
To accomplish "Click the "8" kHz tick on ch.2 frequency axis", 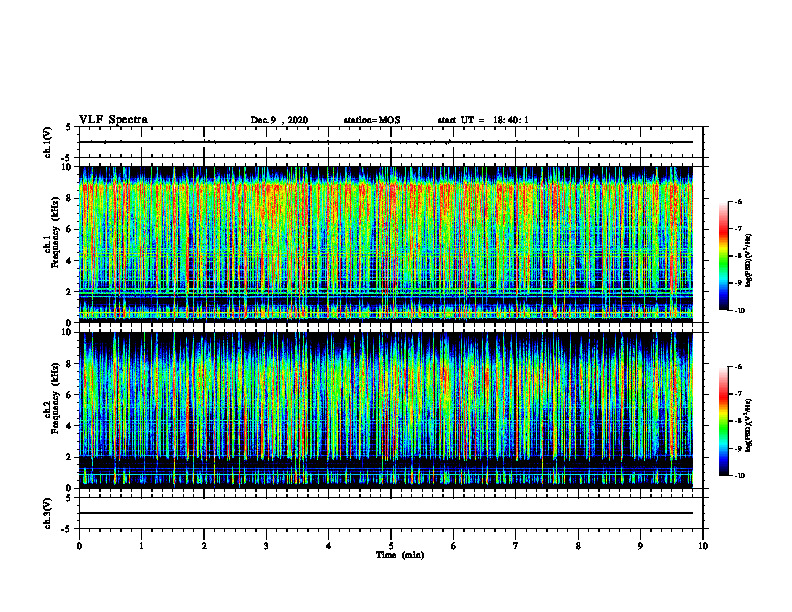I will 70,364.
